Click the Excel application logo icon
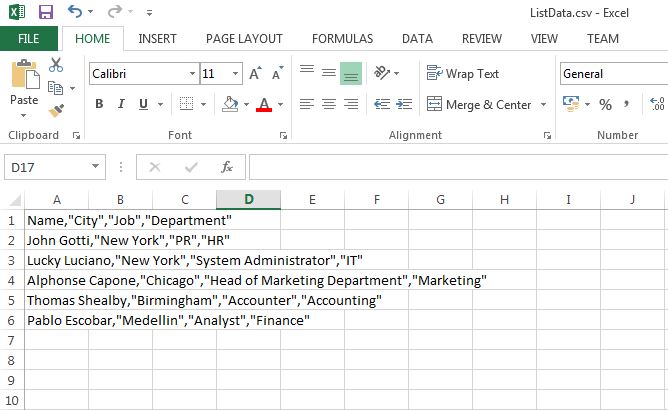 click(x=17, y=12)
